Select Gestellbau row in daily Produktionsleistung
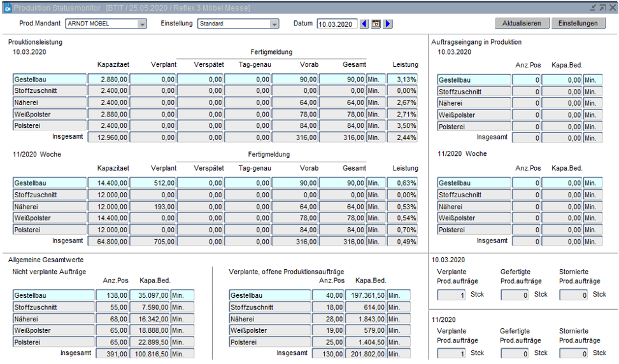The image size is (619, 364). tap(49, 80)
